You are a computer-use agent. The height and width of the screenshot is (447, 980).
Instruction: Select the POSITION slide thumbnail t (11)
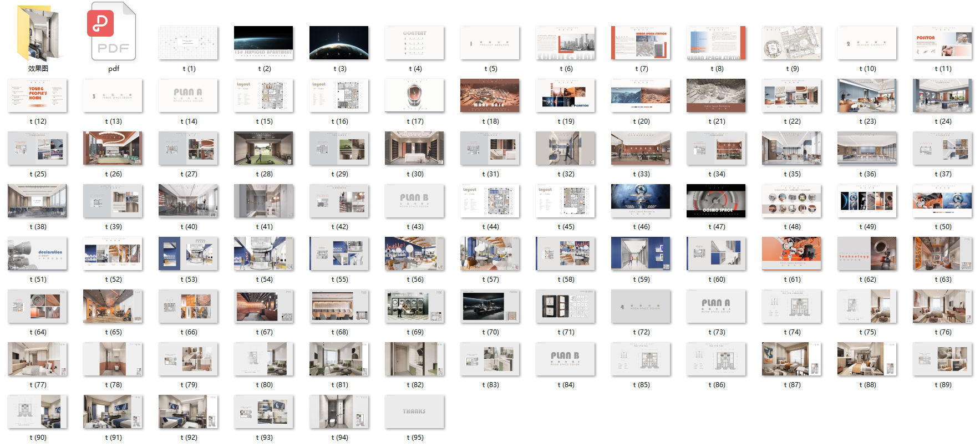[942, 43]
